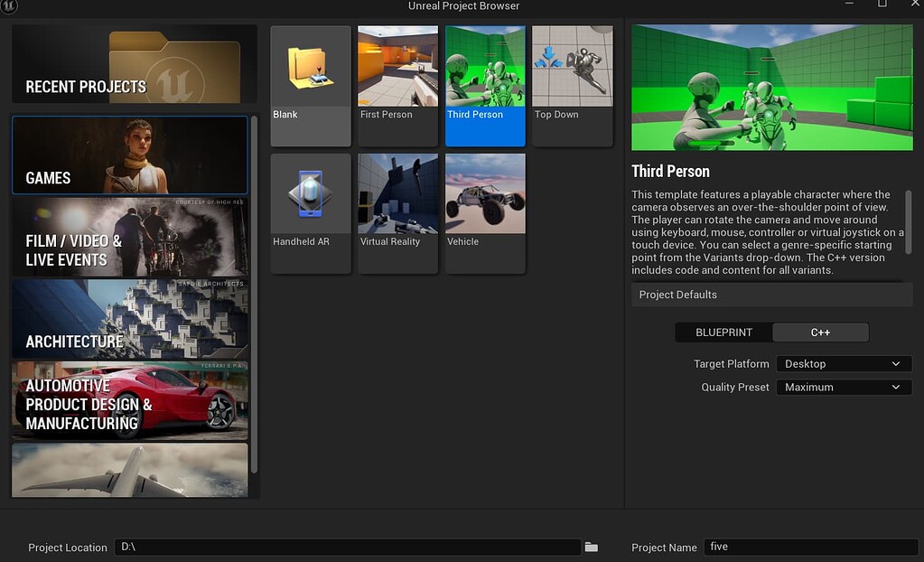924x562 pixels.
Task: Switch project type to C++
Action: click(x=820, y=333)
